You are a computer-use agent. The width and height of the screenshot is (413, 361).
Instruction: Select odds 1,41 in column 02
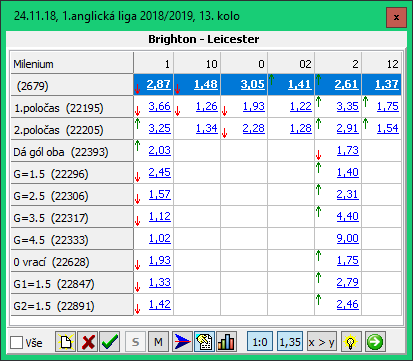pos(300,84)
